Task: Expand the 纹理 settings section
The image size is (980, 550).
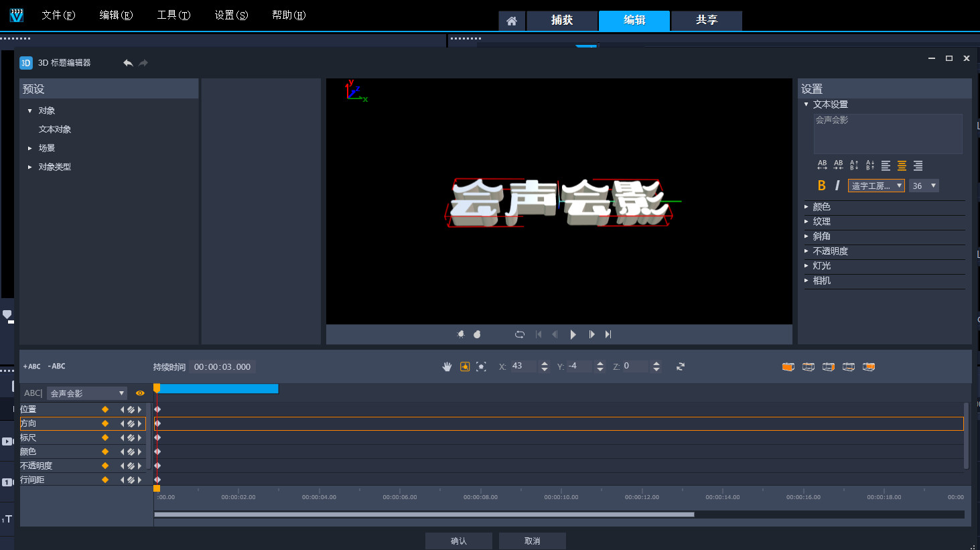Action: click(x=806, y=222)
